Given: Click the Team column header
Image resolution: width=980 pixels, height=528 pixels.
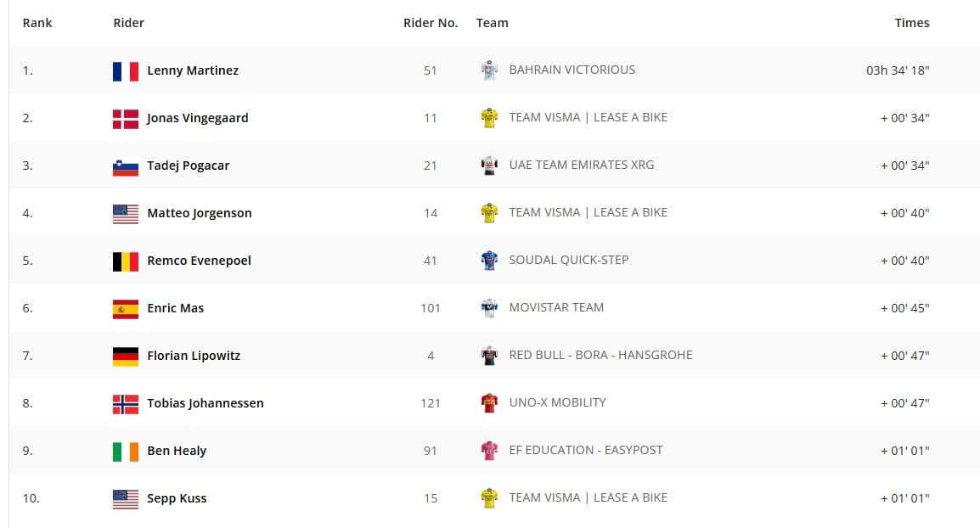Looking at the screenshot, I should pyautogui.click(x=493, y=23).
